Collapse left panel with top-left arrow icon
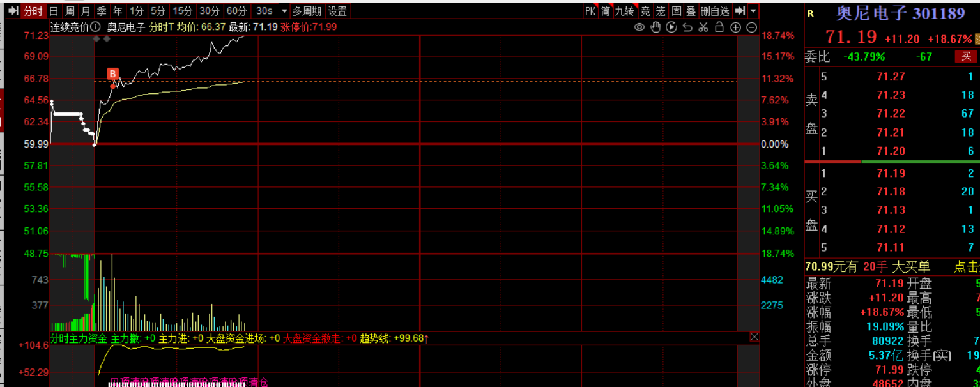980x387 pixels. point(11,11)
